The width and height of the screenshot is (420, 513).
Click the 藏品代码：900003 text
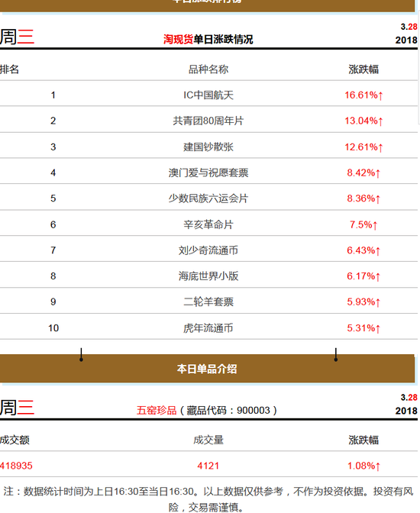pos(228,410)
